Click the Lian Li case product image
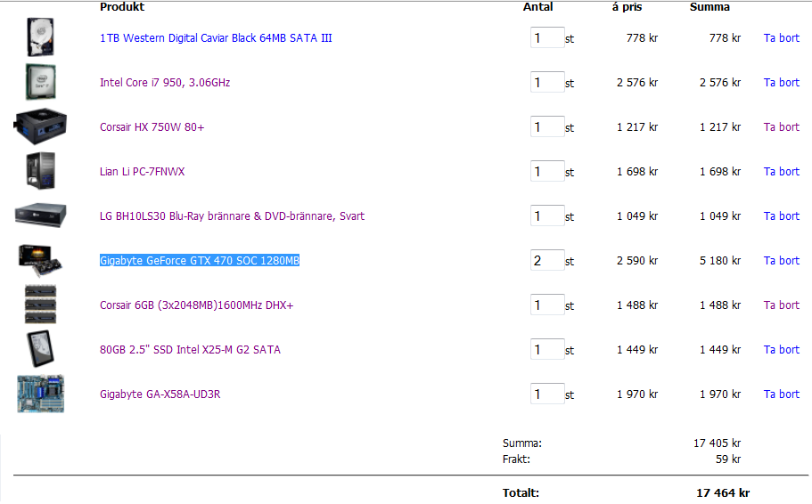The height and width of the screenshot is (504, 812). (41, 171)
